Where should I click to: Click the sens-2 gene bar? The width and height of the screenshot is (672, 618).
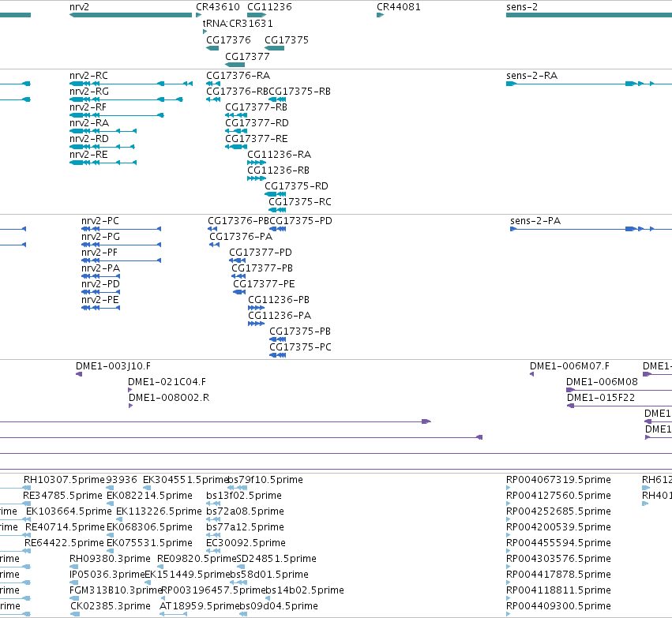[589, 15]
